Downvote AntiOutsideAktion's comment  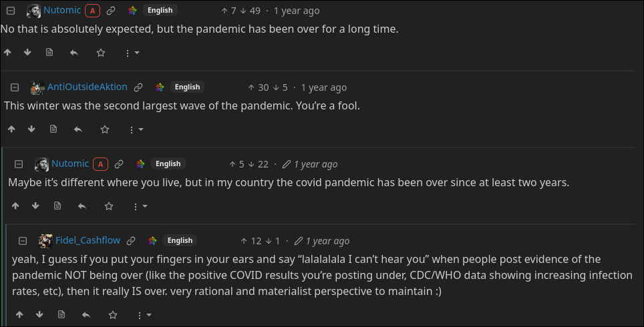click(31, 129)
